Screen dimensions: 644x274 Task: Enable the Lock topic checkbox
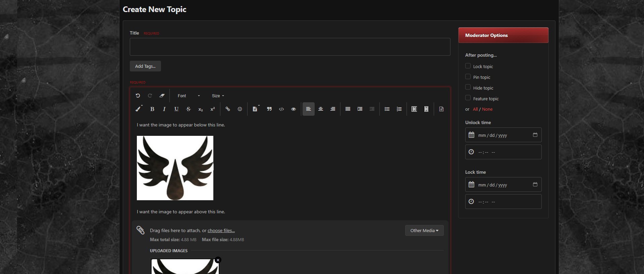468,66
